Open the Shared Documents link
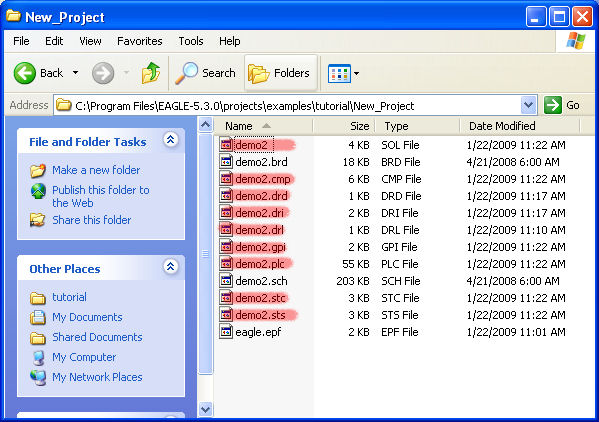The height and width of the screenshot is (422, 599). tap(97, 337)
